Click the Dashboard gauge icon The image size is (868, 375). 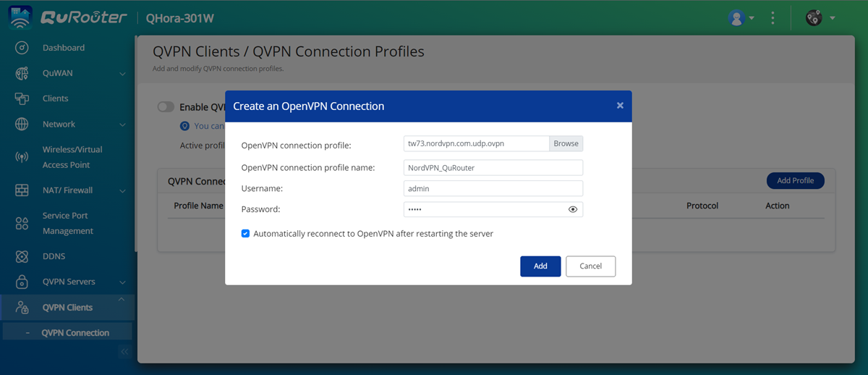pyautogui.click(x=22, y=48)
